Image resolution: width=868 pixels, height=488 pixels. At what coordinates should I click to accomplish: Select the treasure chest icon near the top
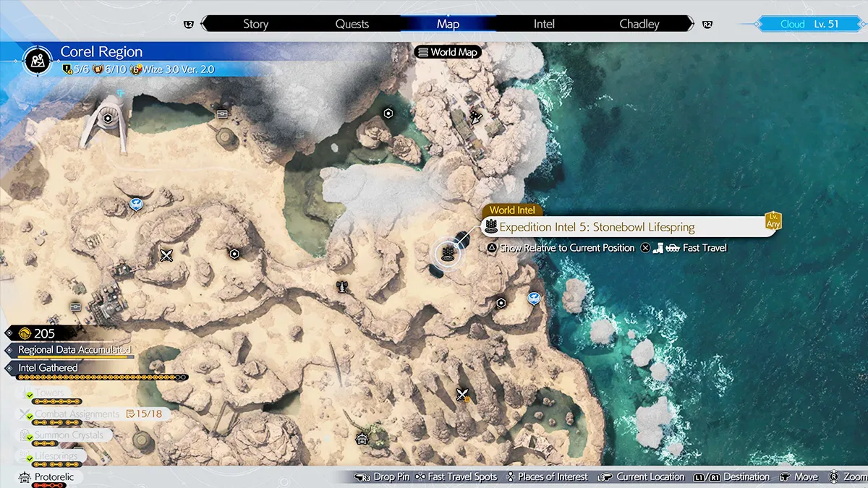click(x=222, y=114)
